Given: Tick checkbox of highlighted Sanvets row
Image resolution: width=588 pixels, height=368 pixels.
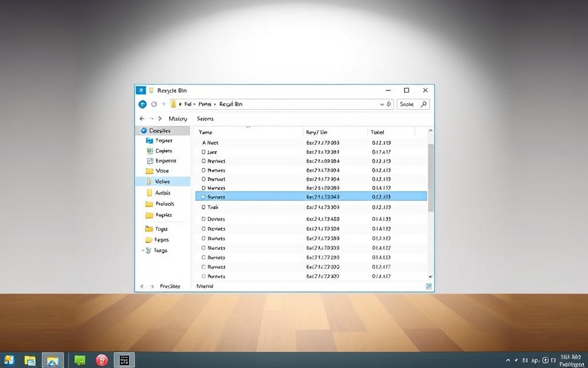Looking at the screenshot, I should tap(204, 197).
